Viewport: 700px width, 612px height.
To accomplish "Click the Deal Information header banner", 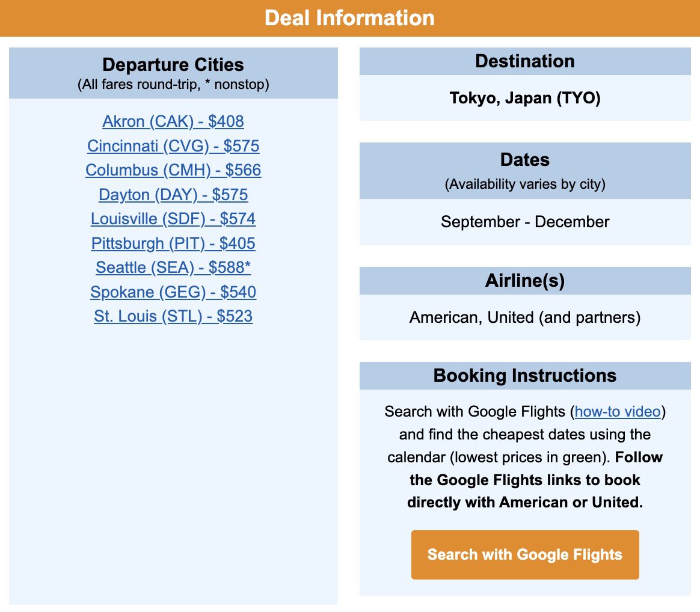I will (x=350, y=18).
